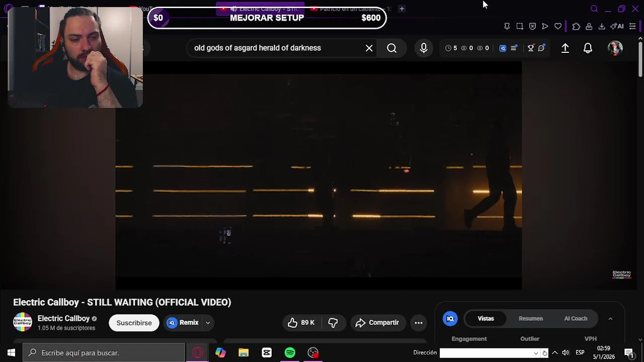The image size is (644, 362).
Task: Switch to the Vistas tab
Action: [486, 319]
